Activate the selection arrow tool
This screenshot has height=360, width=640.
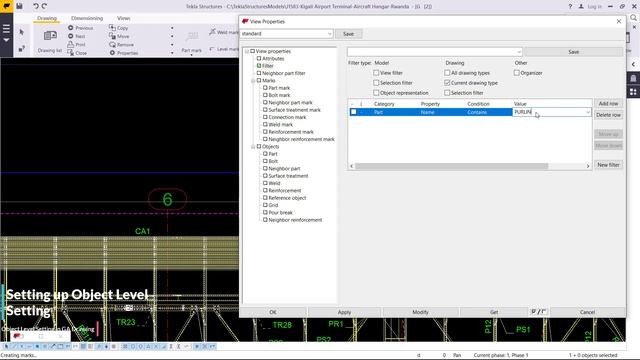coord(22,32)
